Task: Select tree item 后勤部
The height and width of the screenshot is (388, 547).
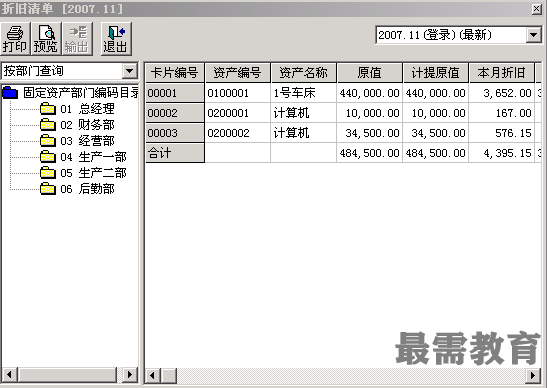Action: (96, 189)
